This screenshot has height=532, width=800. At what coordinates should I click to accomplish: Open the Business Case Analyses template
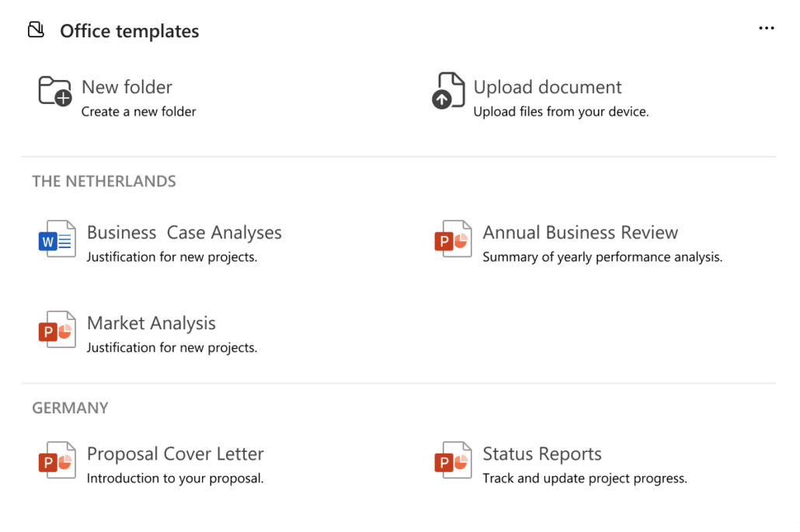click(185, 232)
